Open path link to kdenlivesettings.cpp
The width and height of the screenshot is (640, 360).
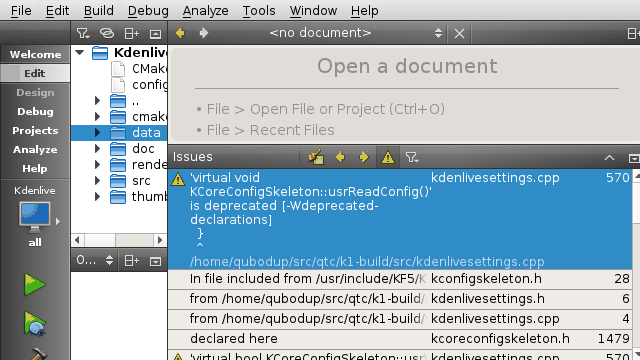[367, 262]
